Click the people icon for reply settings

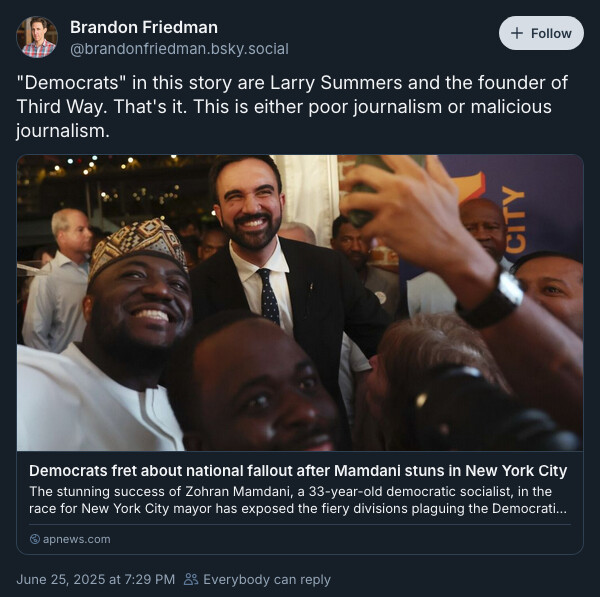pyautogui.click(x=191, y=579)
